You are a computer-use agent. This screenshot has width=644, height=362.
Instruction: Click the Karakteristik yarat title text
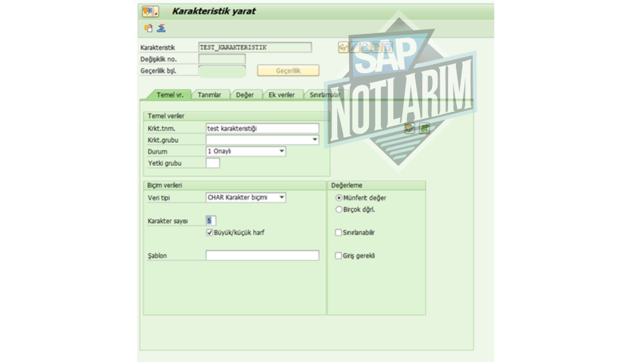tap(214, 11)
